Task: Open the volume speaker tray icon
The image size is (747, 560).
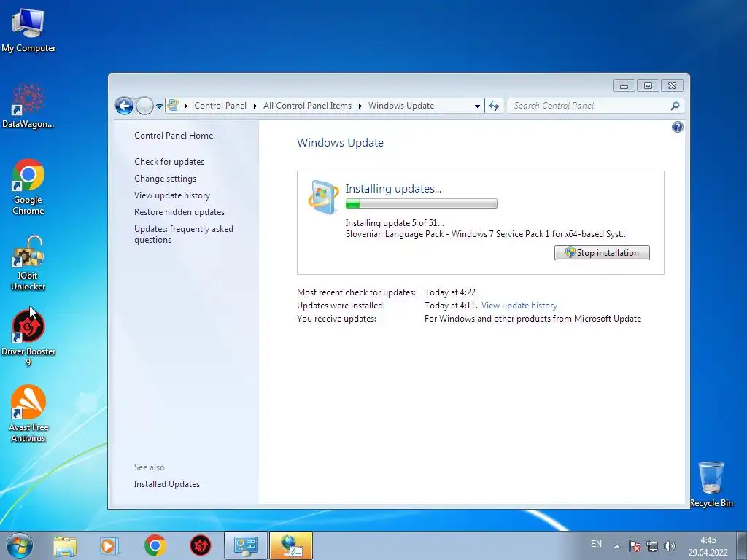Action: pyautogui.click(x=670, y=546)
